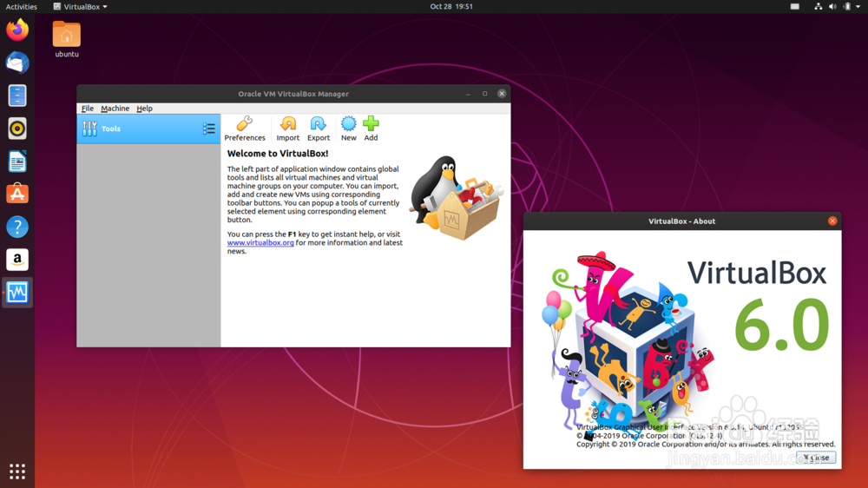Viewport: 868px width, 488px height.
Task: Click the green Add machine icon
Action: tap(371, 129)
